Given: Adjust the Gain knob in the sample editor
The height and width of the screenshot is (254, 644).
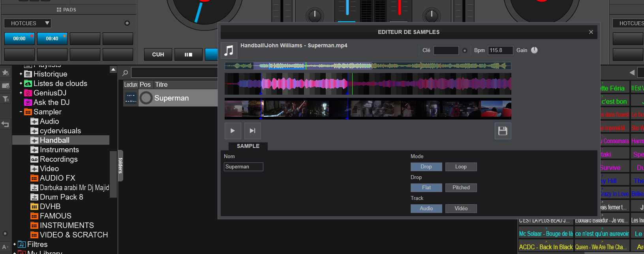Looking at the screenshot, I should [x=534, y=50].
